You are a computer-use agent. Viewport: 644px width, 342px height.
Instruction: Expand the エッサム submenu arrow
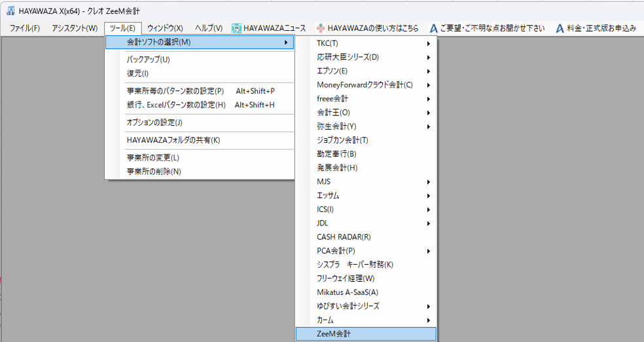coord(429,196)
